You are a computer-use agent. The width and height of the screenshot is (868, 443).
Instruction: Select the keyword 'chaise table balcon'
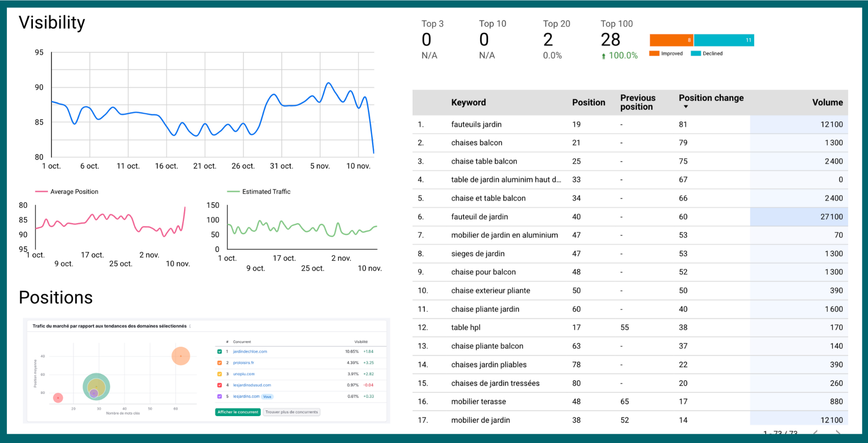pyautogui.click(x=484, y=162)
